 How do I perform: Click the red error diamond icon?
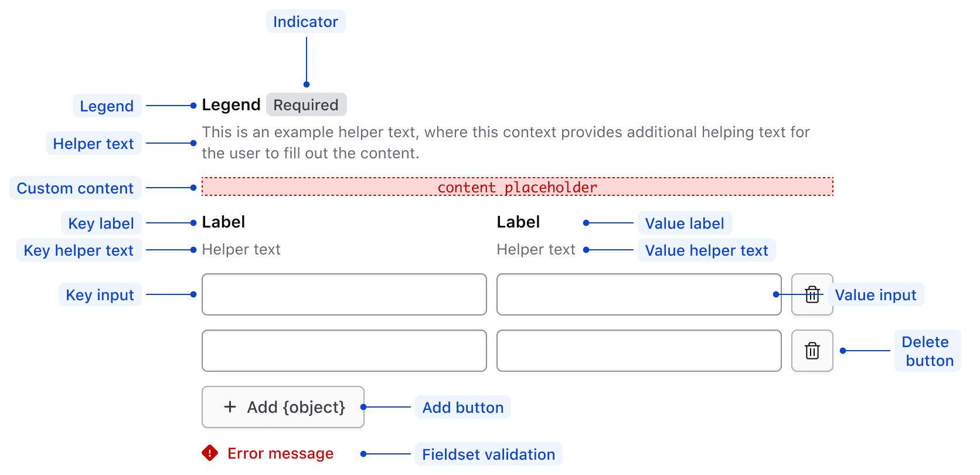click(210, 453)
